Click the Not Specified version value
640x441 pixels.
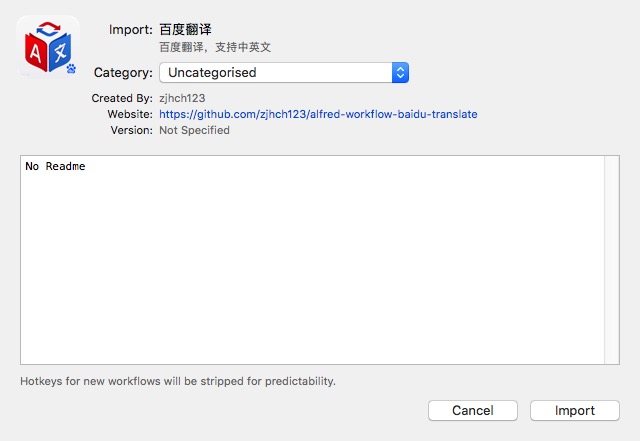pos(194,130)
